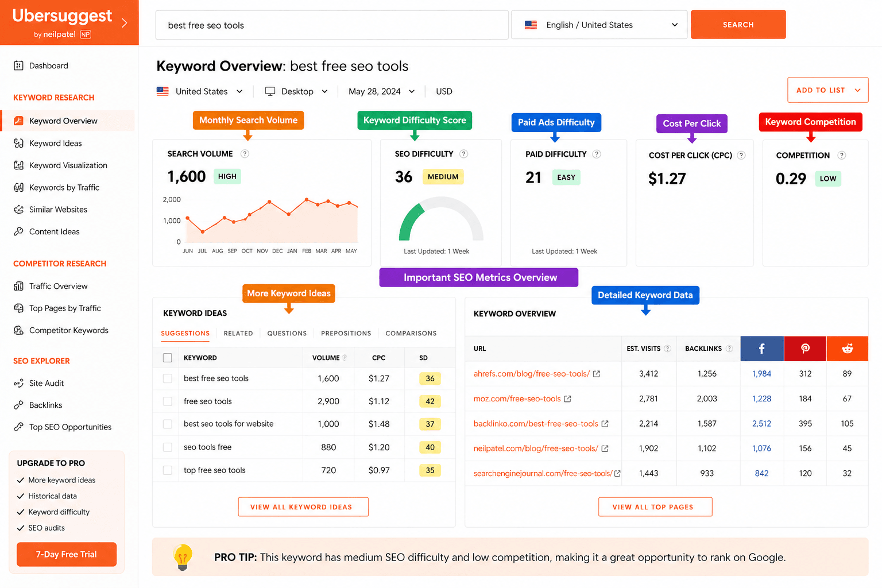The width and height of the screenshot is (882, 588).
Task: Click the Keyword Visualization sidebar icon
Action: click(18, 165)
